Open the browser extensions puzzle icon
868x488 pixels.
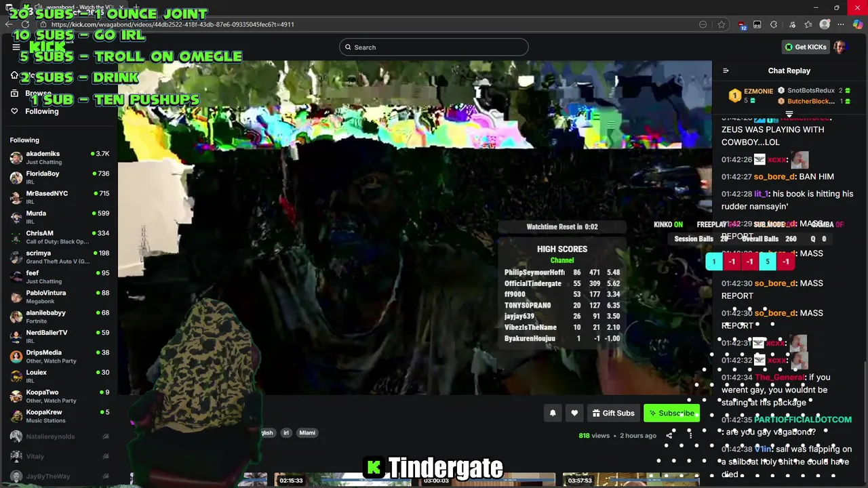774,24
